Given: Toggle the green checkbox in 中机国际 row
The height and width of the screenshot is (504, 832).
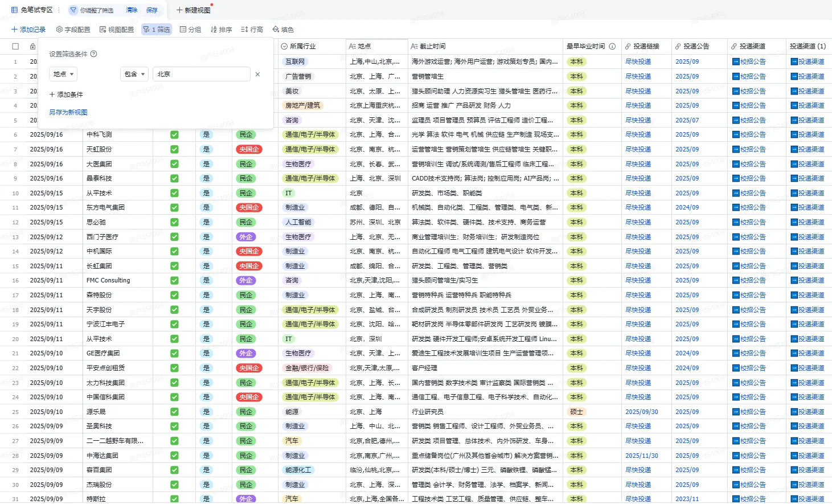Looking at the screenshot, I should (x=174, y=251).
